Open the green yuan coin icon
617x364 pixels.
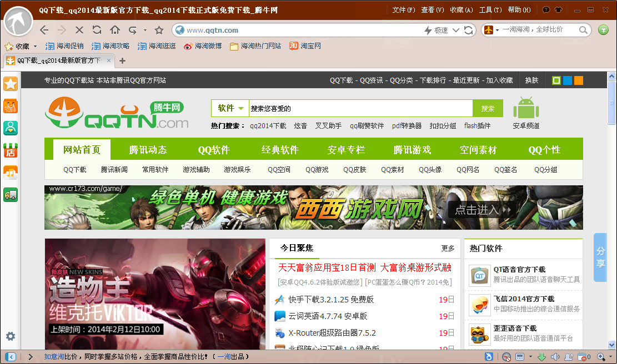click(x=603, y=30)
